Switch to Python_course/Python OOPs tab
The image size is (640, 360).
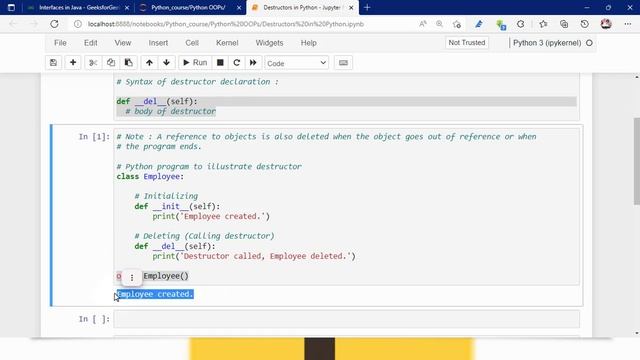[188, 7]
